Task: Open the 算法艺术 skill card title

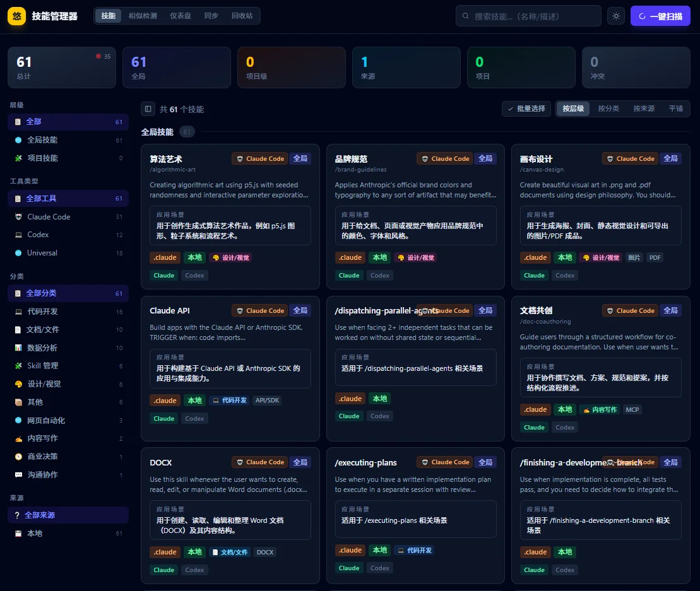Action: coord(165,159)
